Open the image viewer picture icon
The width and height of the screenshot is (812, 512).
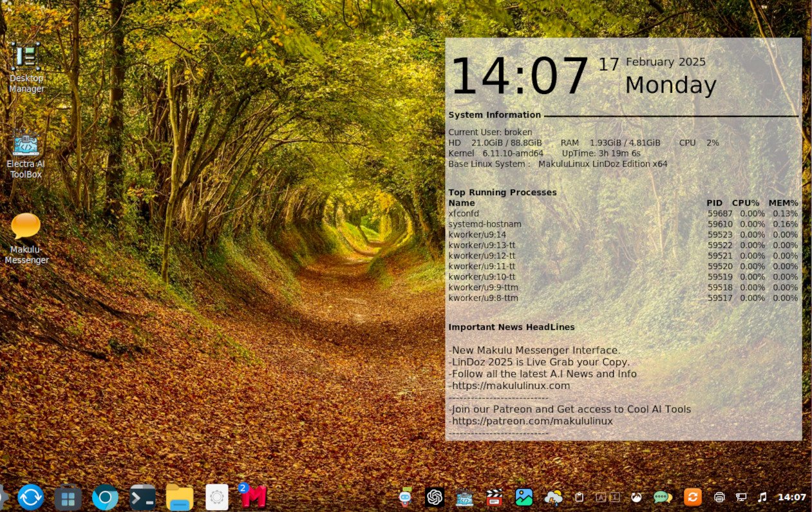click(x=524, y=497)
